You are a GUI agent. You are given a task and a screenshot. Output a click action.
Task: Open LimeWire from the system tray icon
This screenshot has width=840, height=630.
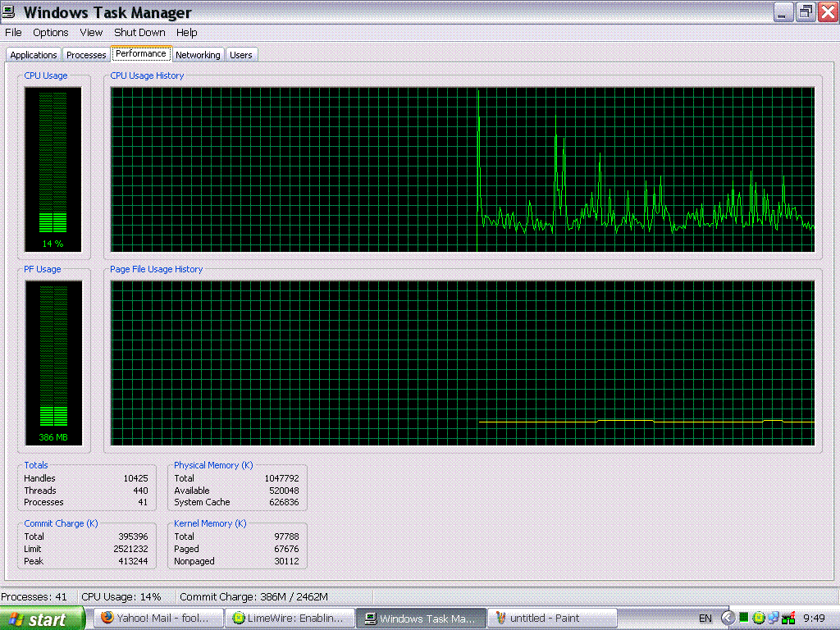759,618
